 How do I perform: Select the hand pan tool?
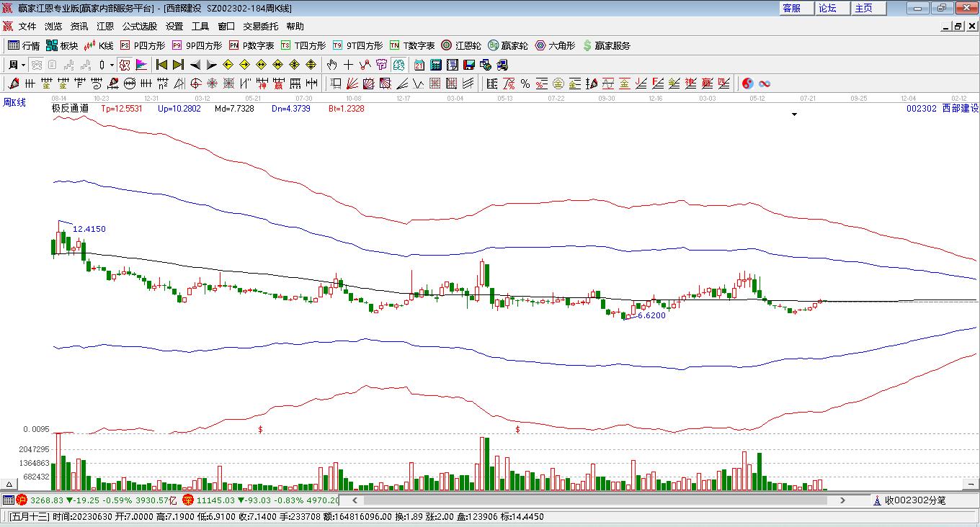(x=331, y=65)
